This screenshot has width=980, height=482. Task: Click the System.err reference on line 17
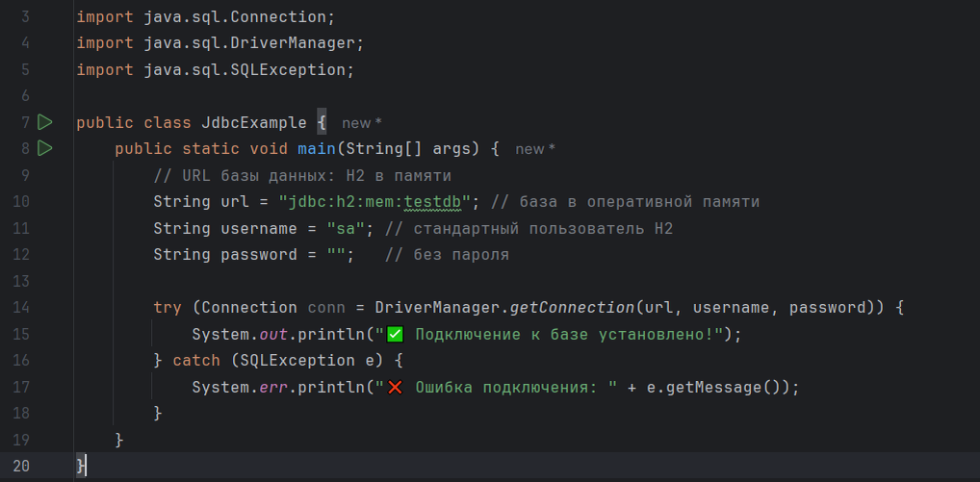(240, 387)
